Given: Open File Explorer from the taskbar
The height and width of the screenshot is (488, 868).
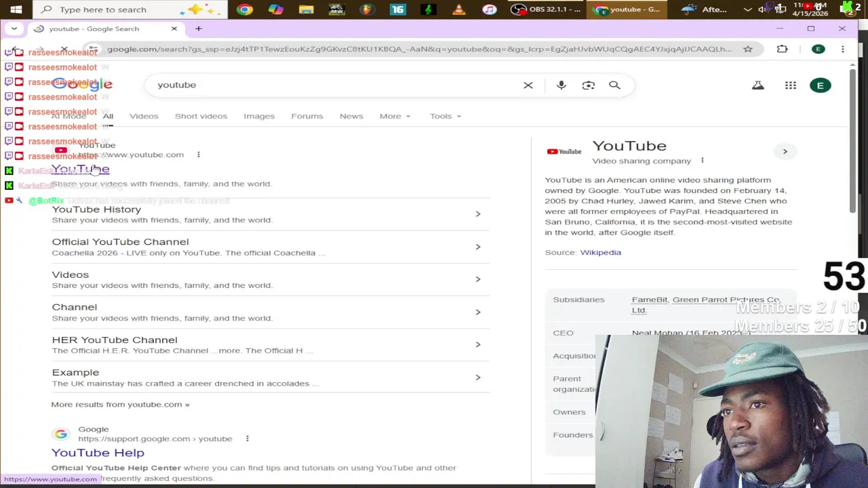Looking at the screenshot, I should pyautogui.click(x=306, y=9).
